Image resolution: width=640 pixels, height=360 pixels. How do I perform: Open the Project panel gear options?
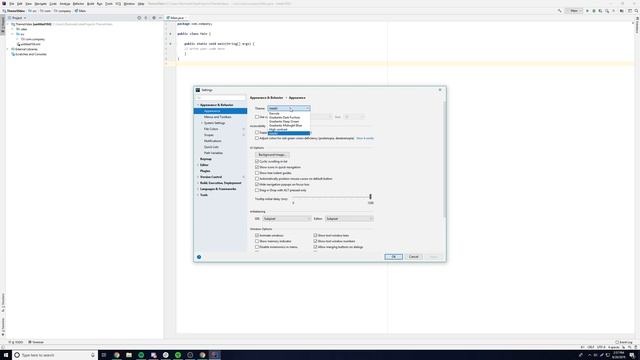(x=153, y=18)
